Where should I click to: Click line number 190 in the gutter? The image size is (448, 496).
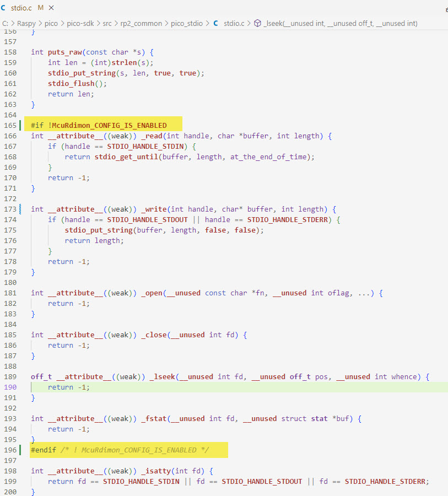coord(10,387)
